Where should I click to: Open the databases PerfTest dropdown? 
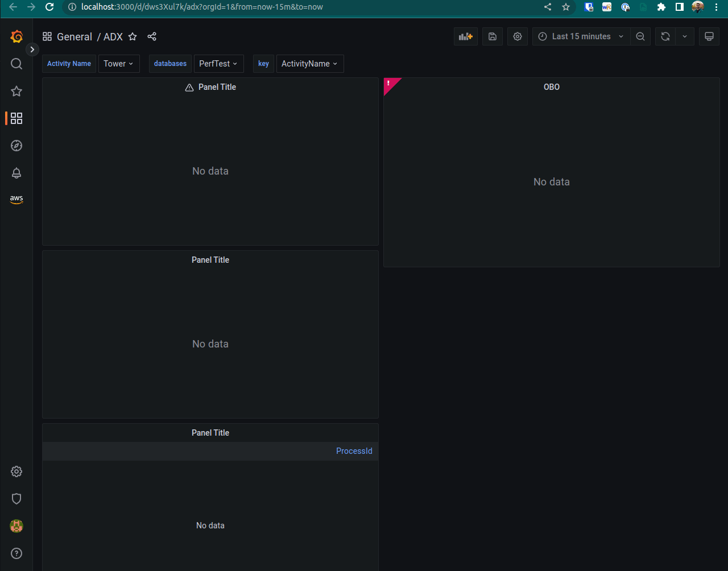coord(219,64)
